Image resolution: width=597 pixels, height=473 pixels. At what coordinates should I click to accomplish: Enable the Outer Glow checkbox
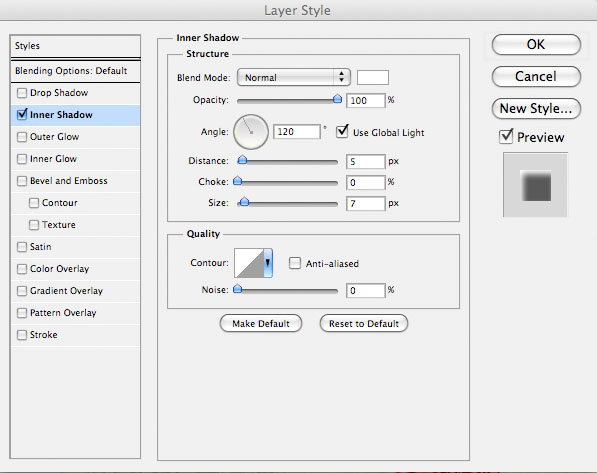pyautogui.click(x=22, y=137)
